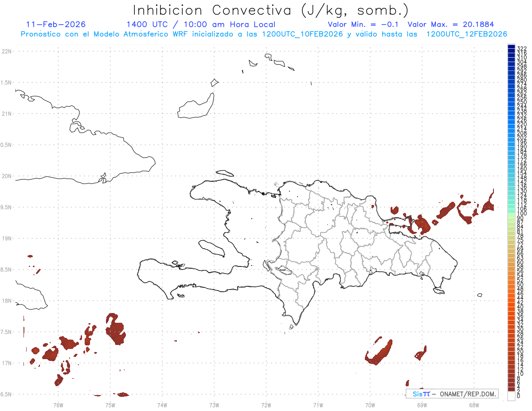Click the '1200UTC_12FEB2026' valid-until time
Screen dimensions: 532x411
[467, 34]
